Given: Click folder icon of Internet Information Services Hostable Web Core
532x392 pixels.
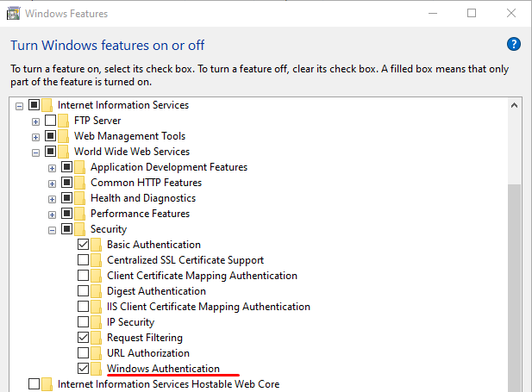Looking at the screenshot, I should click(x=47, y=384).
